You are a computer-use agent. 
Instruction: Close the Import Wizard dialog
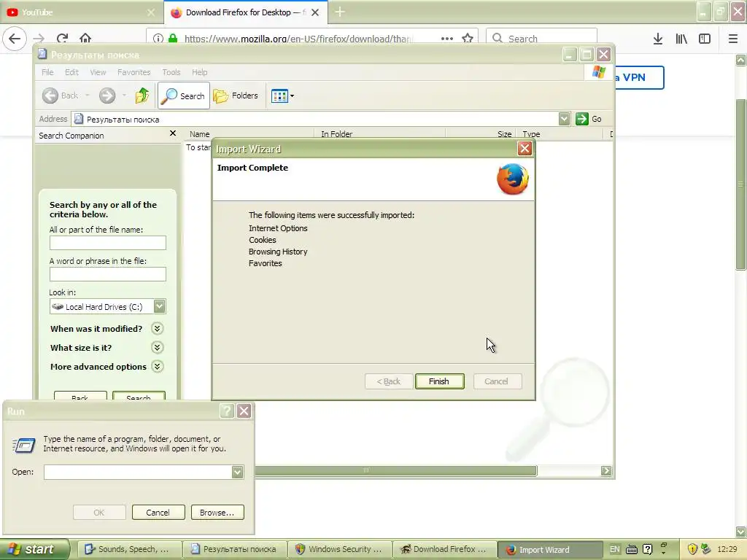click(x=525, y=149)
